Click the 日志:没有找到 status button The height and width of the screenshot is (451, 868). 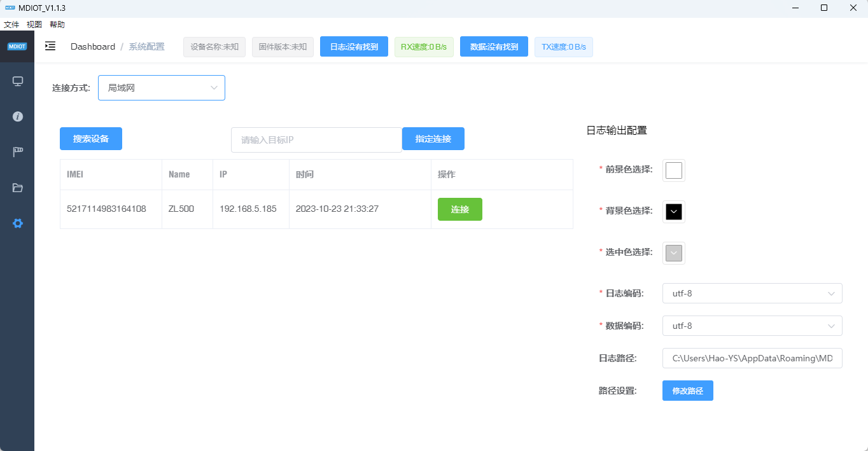[354, 46]
